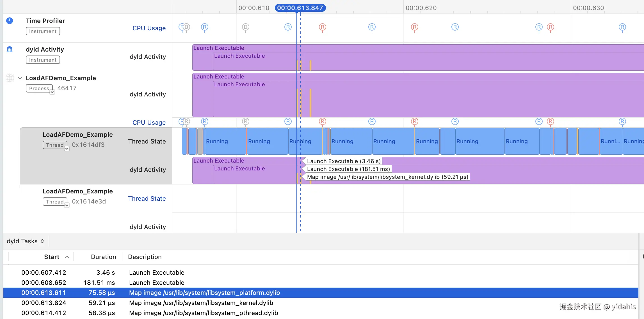Click the Thread State label for thread 0x1614e3d

[x=147, y=198]
